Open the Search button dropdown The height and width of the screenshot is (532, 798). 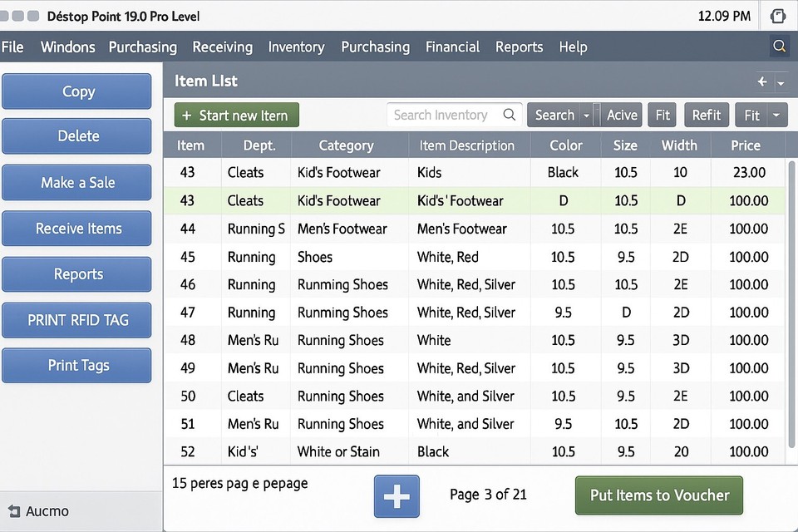[x=586, y=115]
